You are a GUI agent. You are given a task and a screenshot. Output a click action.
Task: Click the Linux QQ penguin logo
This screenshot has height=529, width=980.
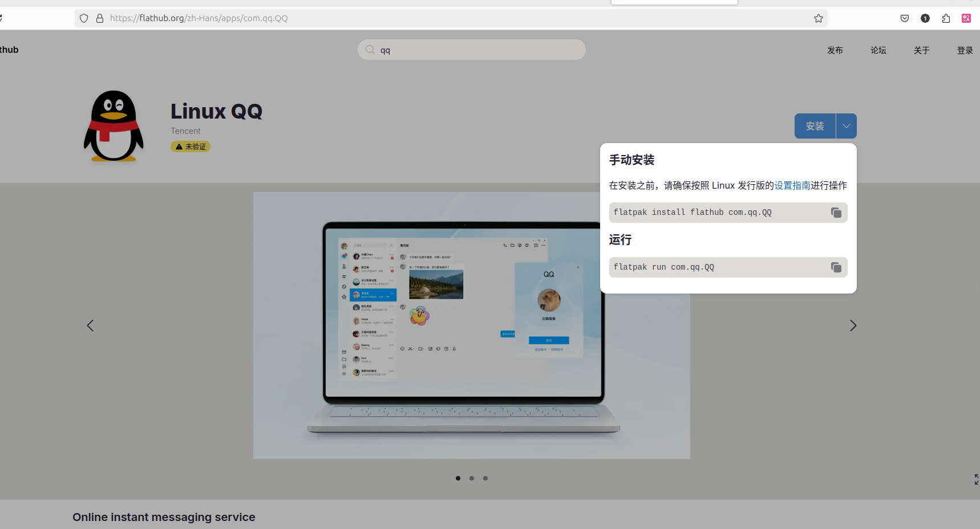(114, 126)
